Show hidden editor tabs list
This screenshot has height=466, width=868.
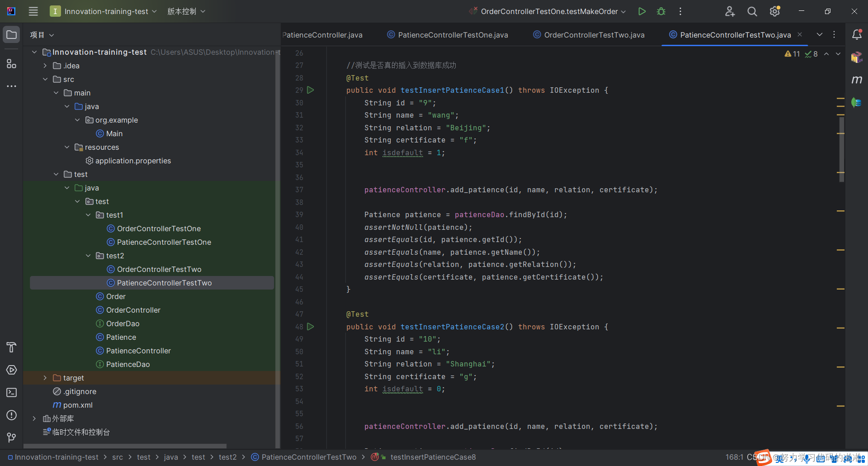(x=820, y=35)
